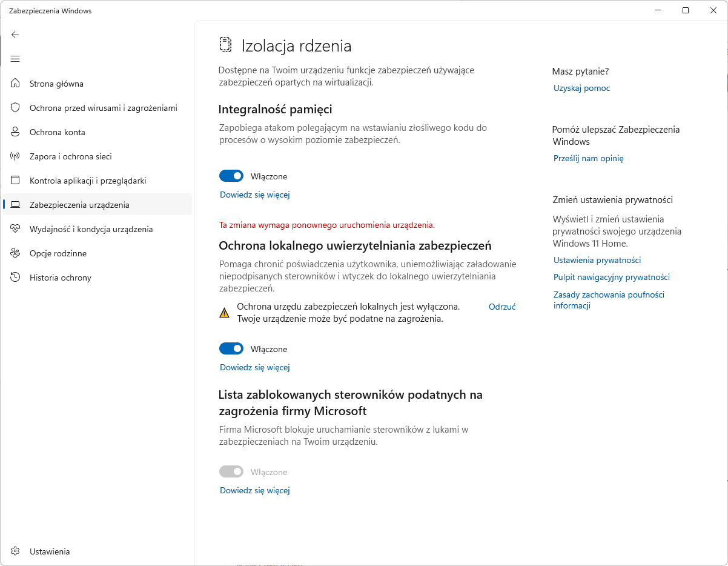This screenshot has width=728, height=566.
Task: Click the back arrow icon
Action: click(15, 35)
